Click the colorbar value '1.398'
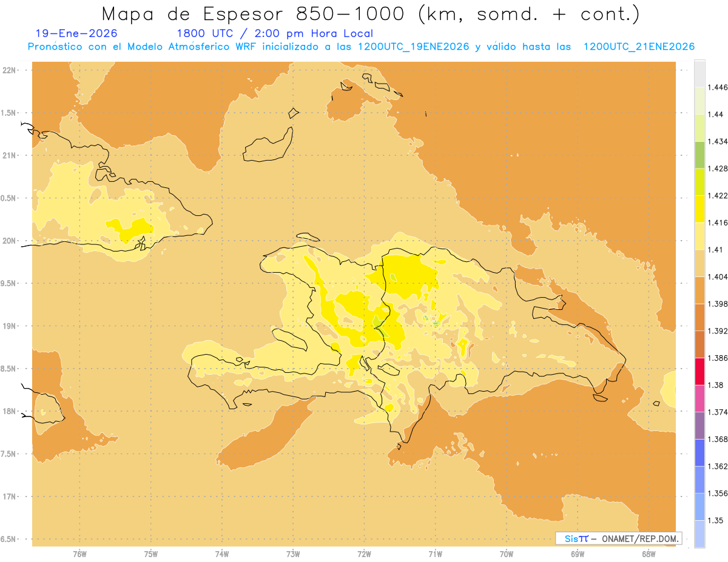Image resolution: width=728 pixels, height=562 pixels. pyautogui.click(x=717, y=304)
